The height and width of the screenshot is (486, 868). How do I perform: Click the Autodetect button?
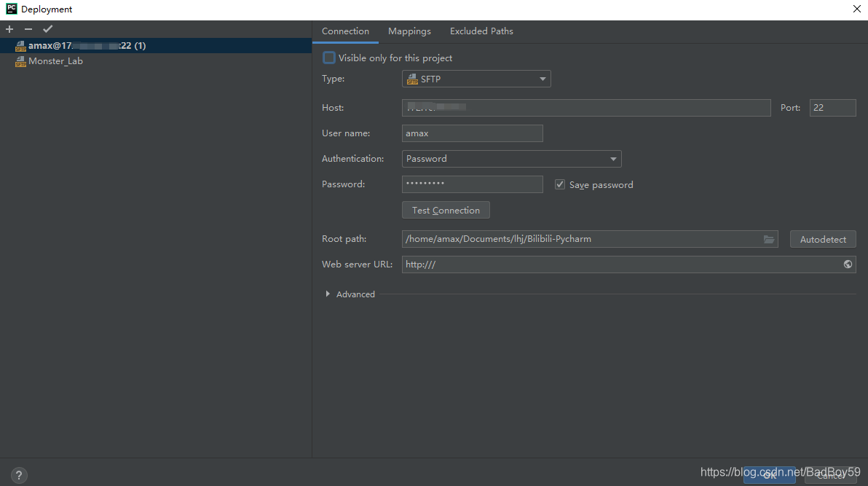pos(823,239)
